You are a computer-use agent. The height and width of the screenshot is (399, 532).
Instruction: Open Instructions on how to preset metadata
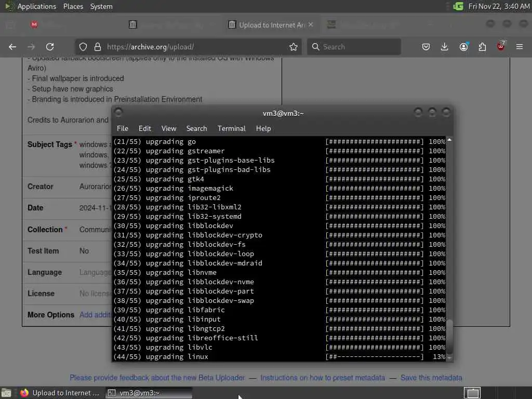(x=323, y=378)
